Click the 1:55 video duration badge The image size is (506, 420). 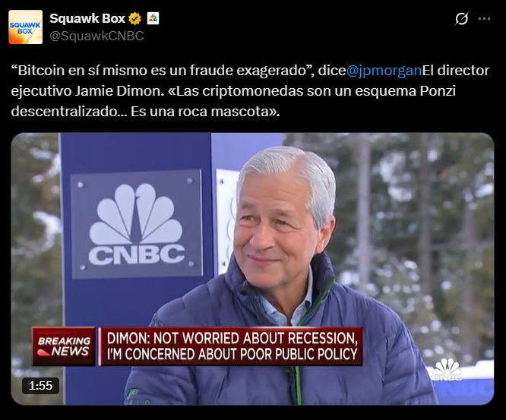tap(41, 386)
